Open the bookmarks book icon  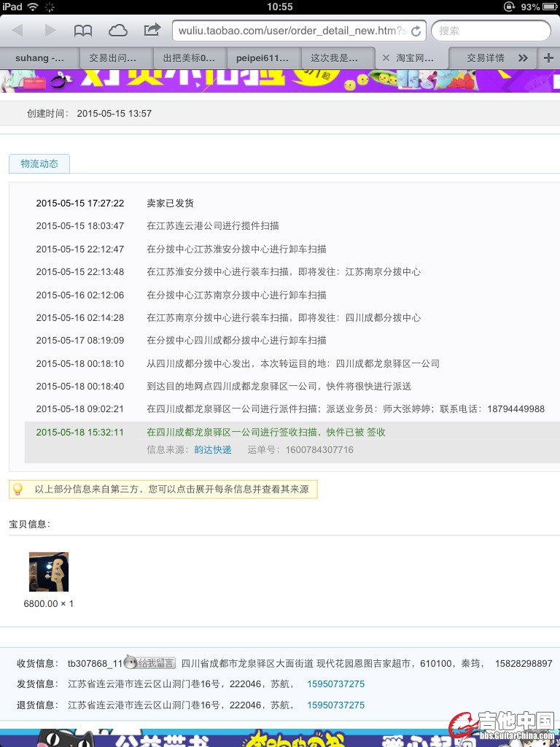point(84,30)
